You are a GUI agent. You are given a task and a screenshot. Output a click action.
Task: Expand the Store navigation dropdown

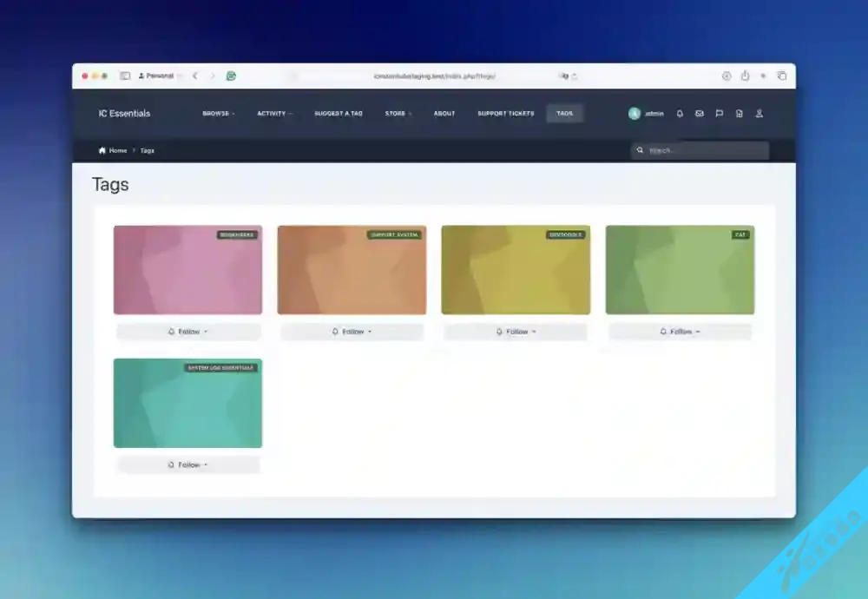click(x=398, y=114)
